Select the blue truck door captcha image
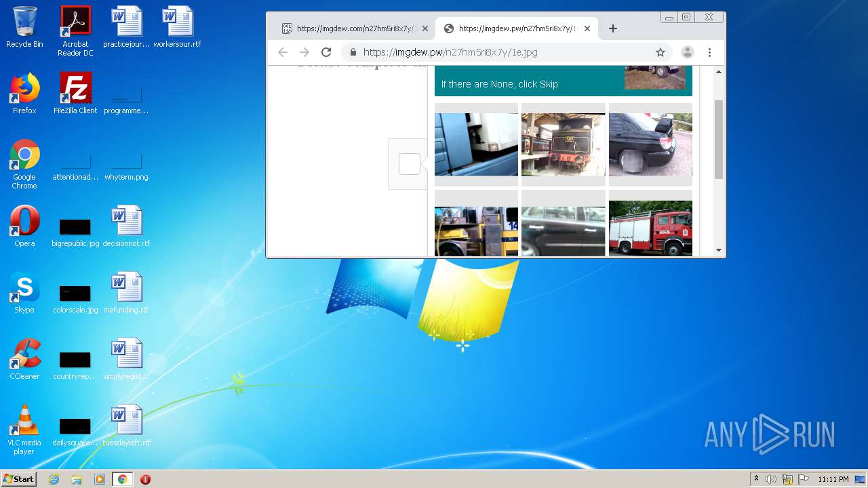 pyautogui.click(x=476, y=144)
